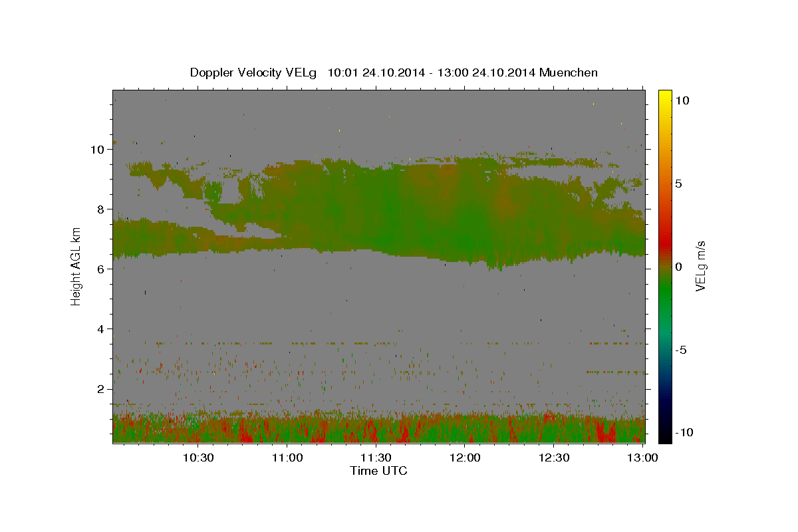Screen dimensions: 798x532
Task: Click the 10:30 time axis tick label
Action: click(198, 458)
